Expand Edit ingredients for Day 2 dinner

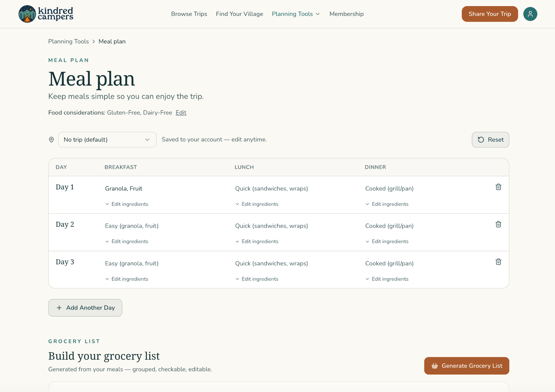(x=387, y=241)
